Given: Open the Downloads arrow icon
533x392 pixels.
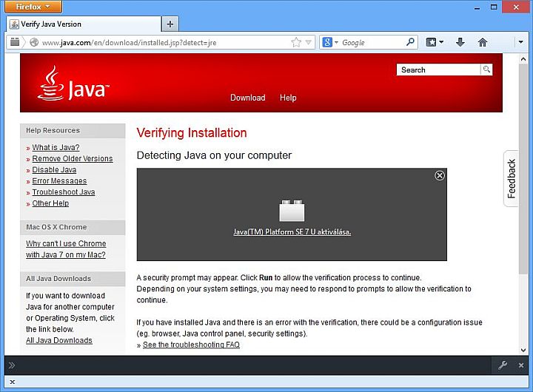Looking at the screenshot, I should point(460,42).
